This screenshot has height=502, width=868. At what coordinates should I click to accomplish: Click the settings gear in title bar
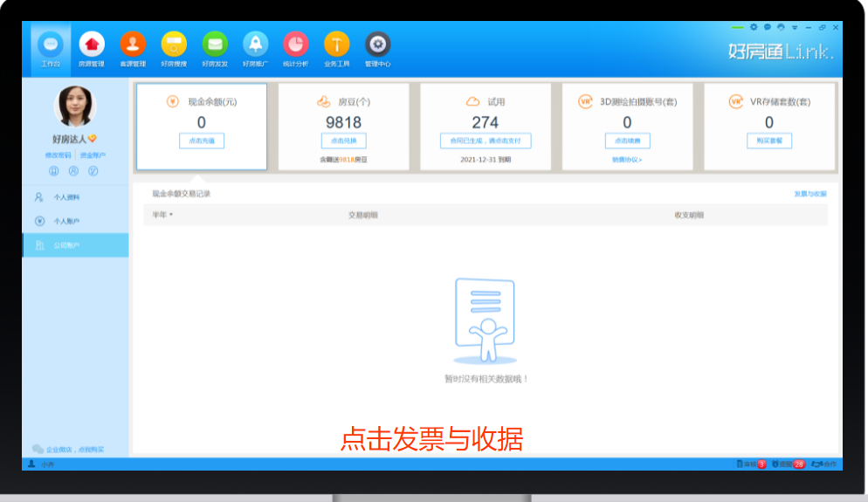coord(754,28)
